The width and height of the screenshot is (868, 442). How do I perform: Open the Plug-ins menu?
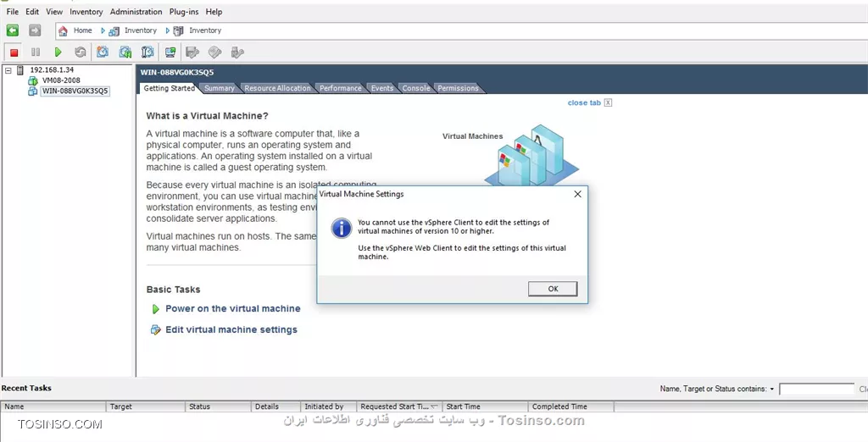coord(184,12)
